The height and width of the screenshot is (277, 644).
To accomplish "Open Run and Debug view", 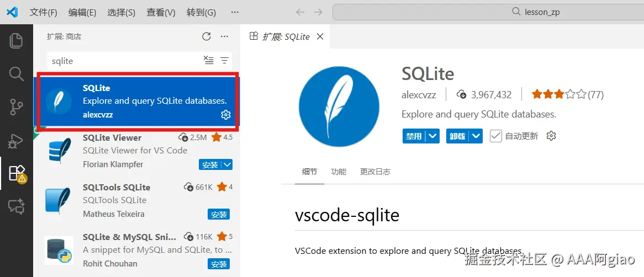I will coord(17,140).
